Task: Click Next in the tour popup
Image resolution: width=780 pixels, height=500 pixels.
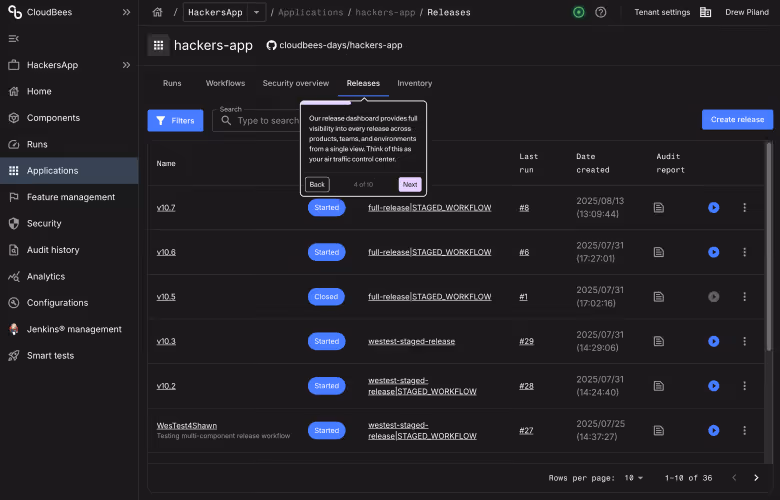Action: 410,185
